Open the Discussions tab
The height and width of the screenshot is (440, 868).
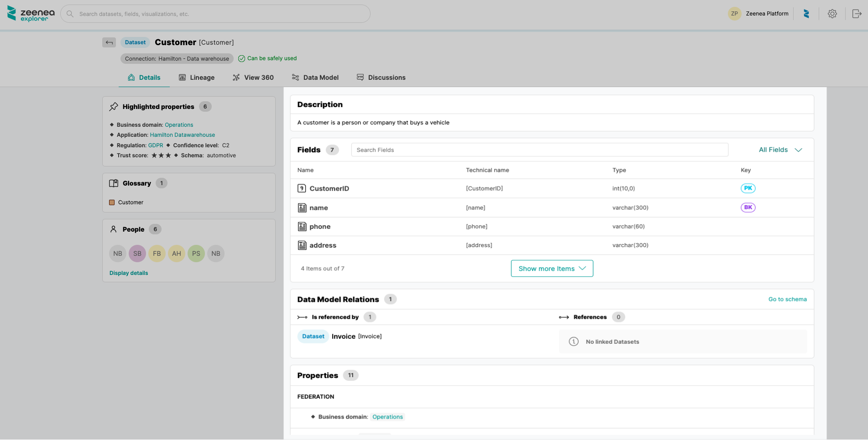(381, 78)
